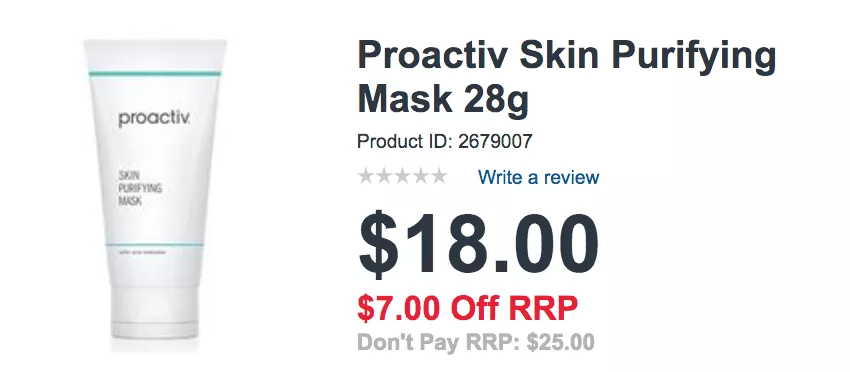Click Skin Purifying Mask label on tube
The height and width of the screenshot is (372, 850).
point(140,188)
